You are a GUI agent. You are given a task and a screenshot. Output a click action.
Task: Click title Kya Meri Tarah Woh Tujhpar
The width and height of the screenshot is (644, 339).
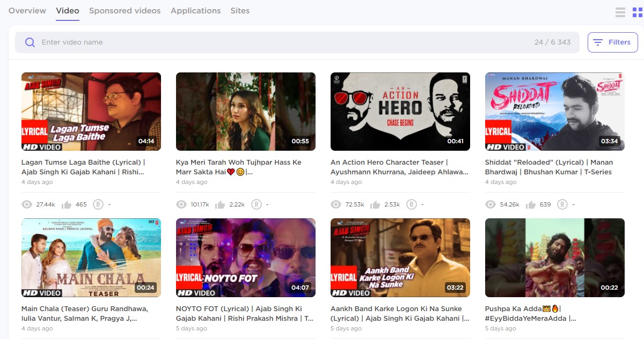[239, 167]
